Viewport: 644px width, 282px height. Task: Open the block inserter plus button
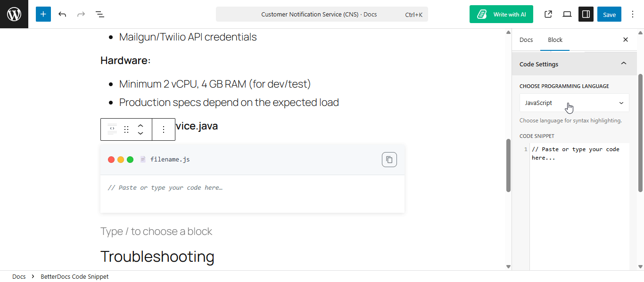pyautogui.click(x=43, y=14)
